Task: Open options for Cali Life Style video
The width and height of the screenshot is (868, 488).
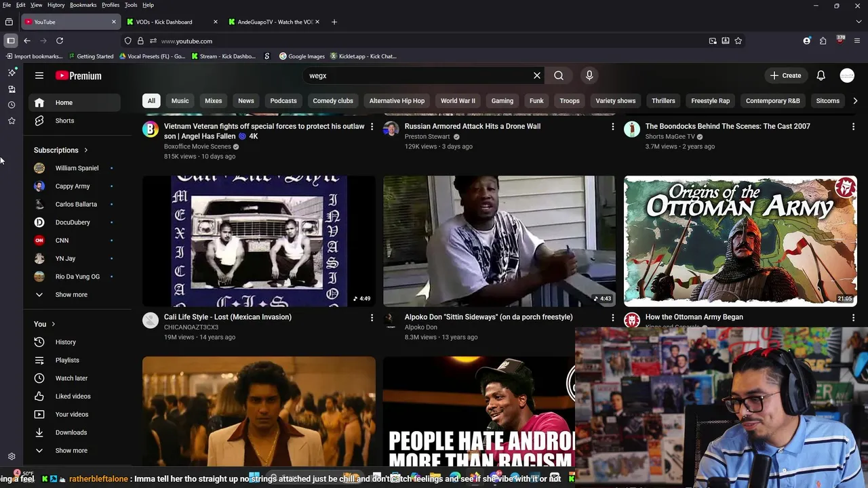Action: click(x=372, y=317)
